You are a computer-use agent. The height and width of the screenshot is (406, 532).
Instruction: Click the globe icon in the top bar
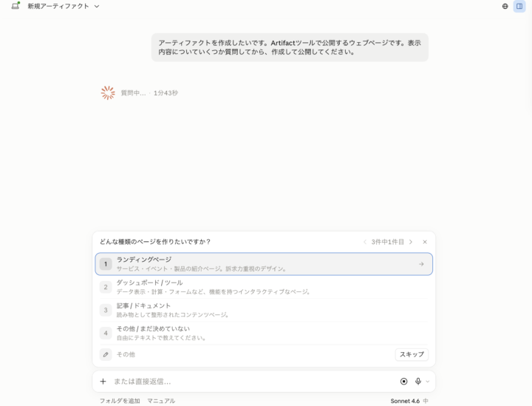click(505, 6)
